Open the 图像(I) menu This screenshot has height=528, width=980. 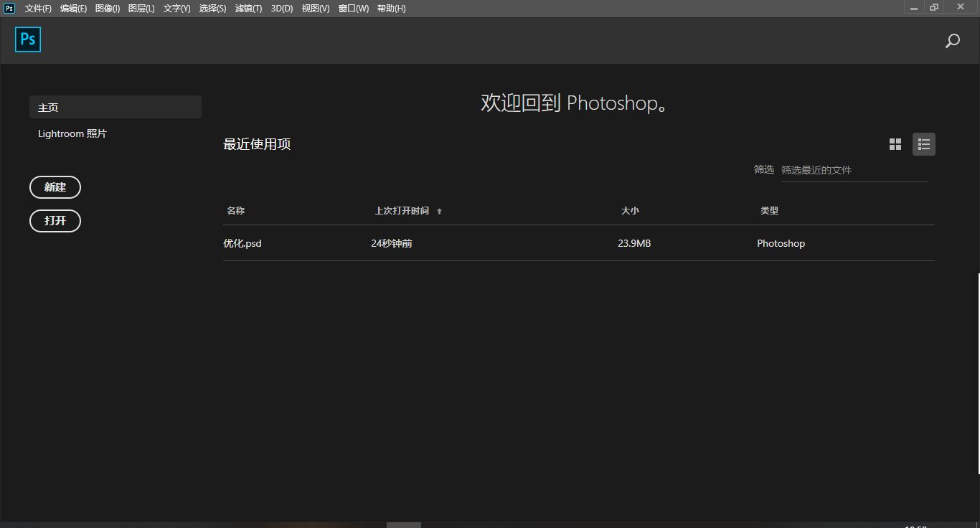click(x=108, y=9)
